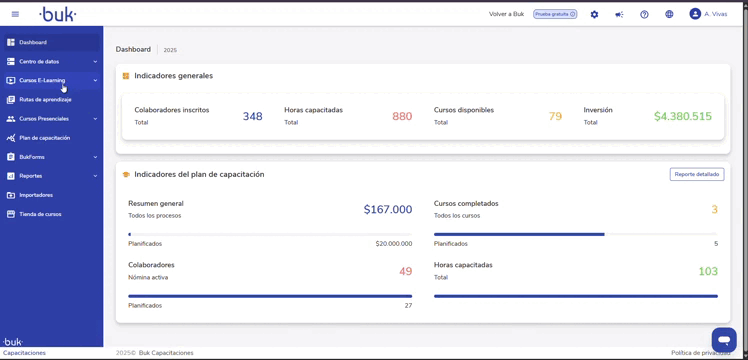748x360 pixels.
Task: Open Importadores menu item
Action: pos(52,195)
